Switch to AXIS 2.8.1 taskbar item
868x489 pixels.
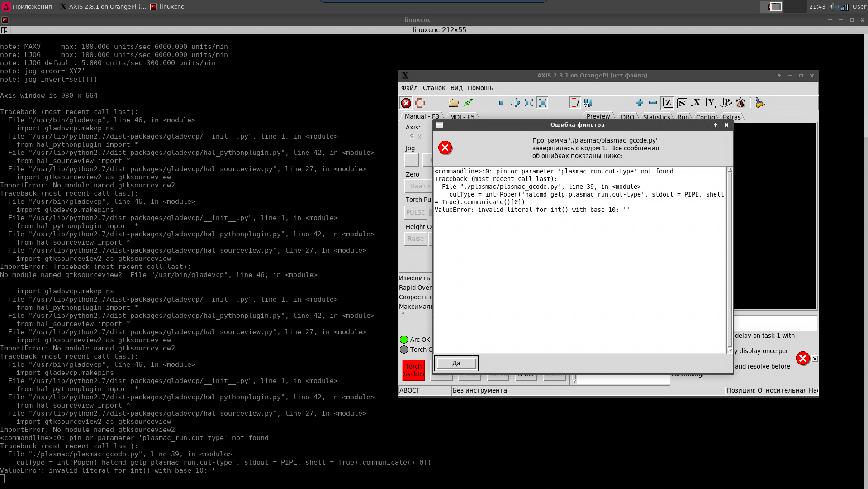click(x=103, y=6)
